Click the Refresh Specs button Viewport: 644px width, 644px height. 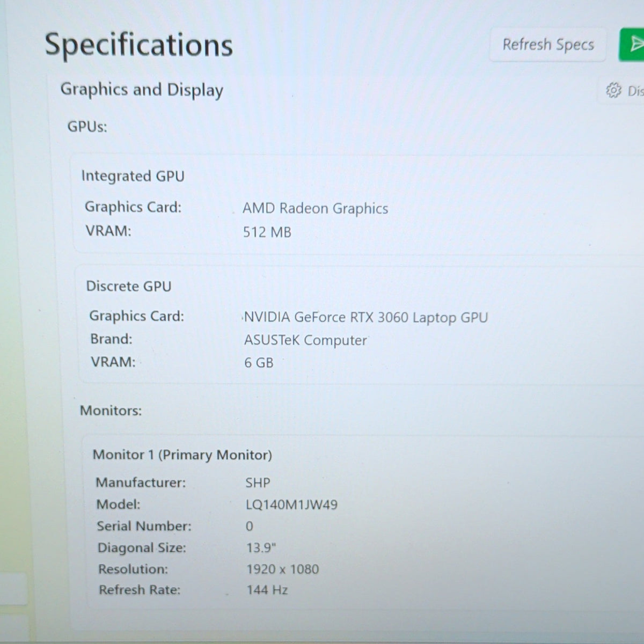tap(548, 45)
